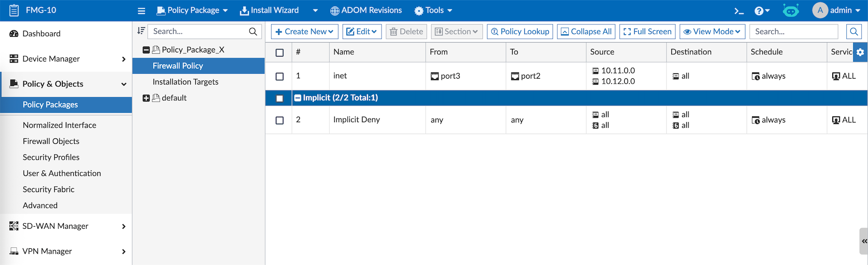This screenshot has width=868, height=265.
Task: Click the magnifier icon in policy search
Action: (854, 32)
